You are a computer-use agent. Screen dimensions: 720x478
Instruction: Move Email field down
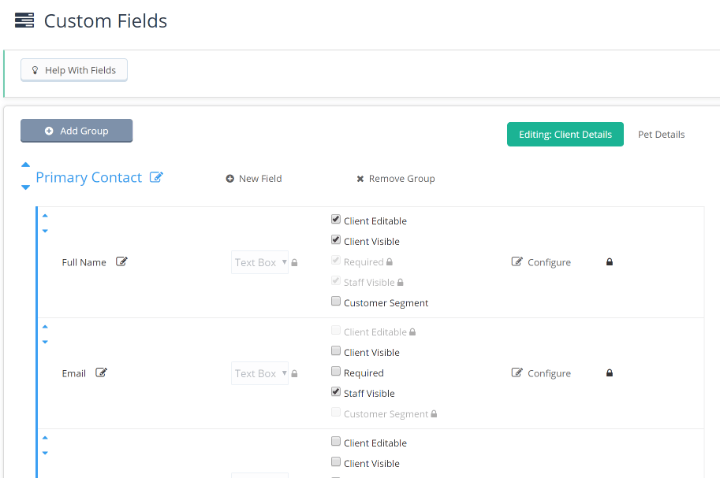[45, 342]
